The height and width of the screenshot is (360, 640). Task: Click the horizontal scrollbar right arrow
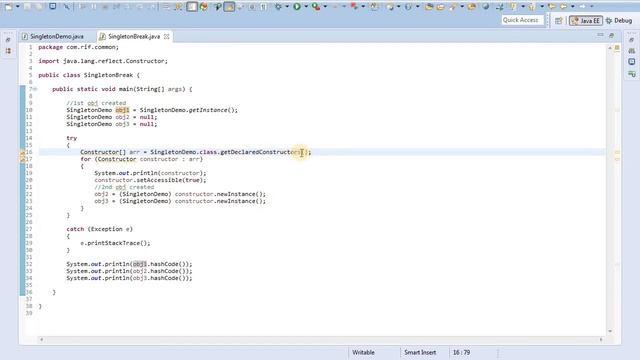[x=601, y=339]
